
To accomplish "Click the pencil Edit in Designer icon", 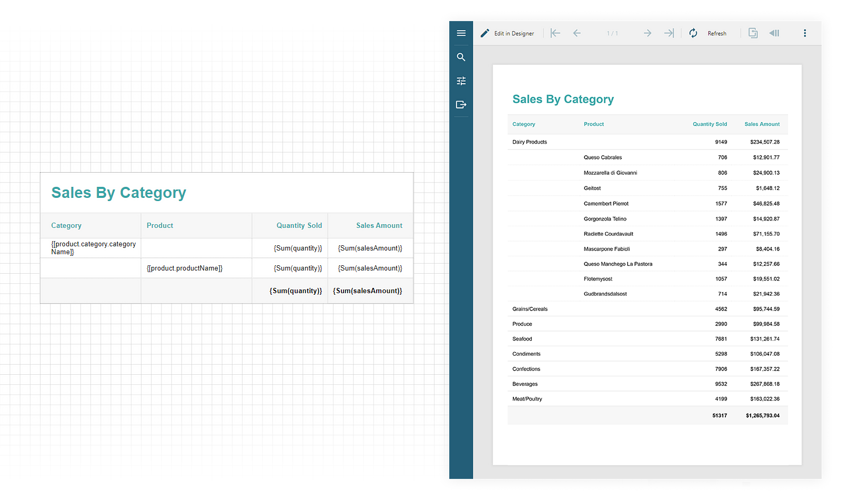I will 485,33.
